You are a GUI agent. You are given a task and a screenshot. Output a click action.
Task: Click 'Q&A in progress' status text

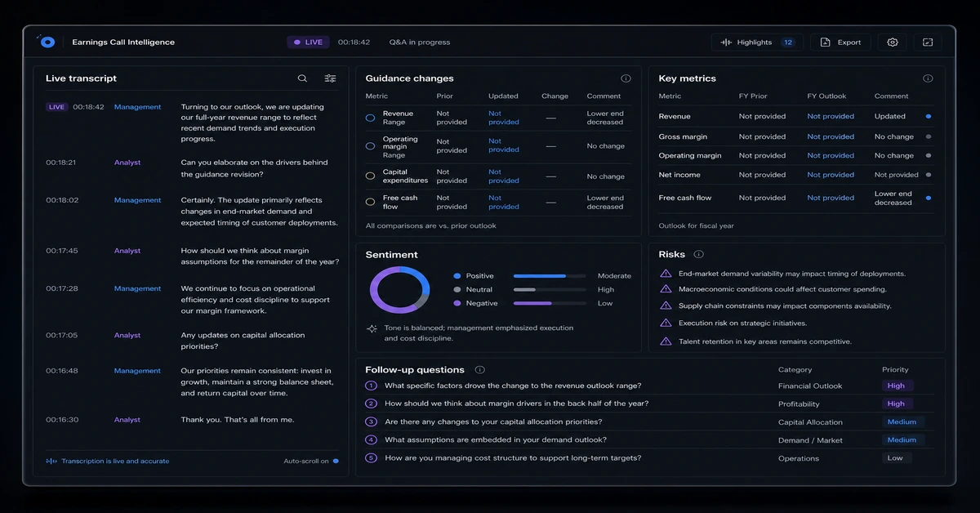tap(420, 42)
